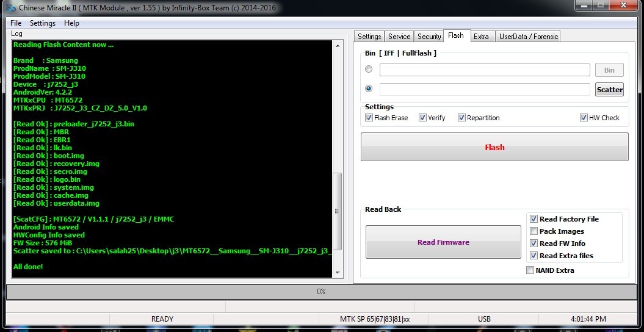Image resolution: width=644 pixels, height=332 pixels.
Task: Click the '[Read Ok] : preloader_j7252_j3.bin' line
Action: point(73,124)
